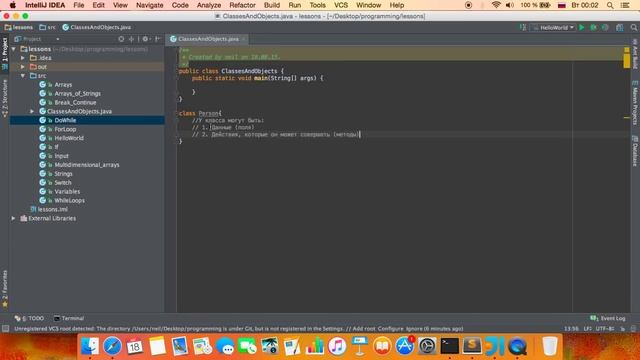Expand External Libraries node

pos(14,218)
